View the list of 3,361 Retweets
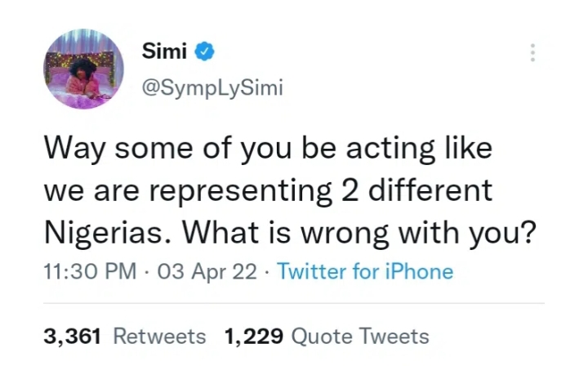The width and height of the screenshot is (588, 366). pyautogui.click(x=125, y=336)
